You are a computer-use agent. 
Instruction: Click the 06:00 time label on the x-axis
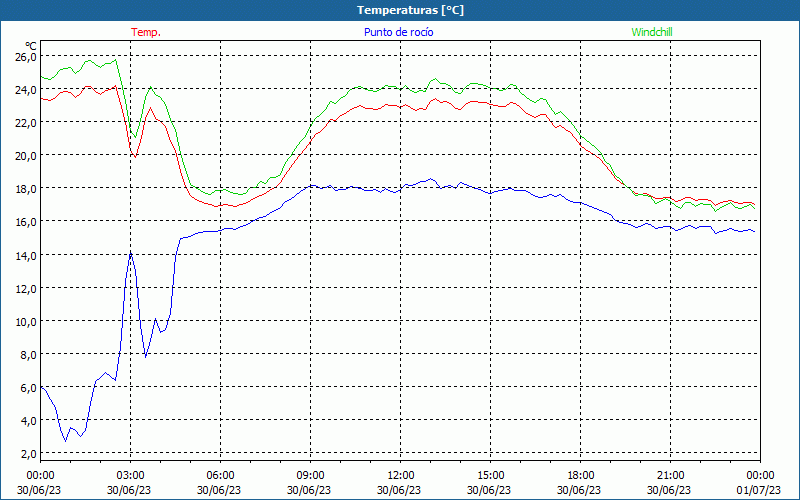pyautogui.click(x=220, y=476)
